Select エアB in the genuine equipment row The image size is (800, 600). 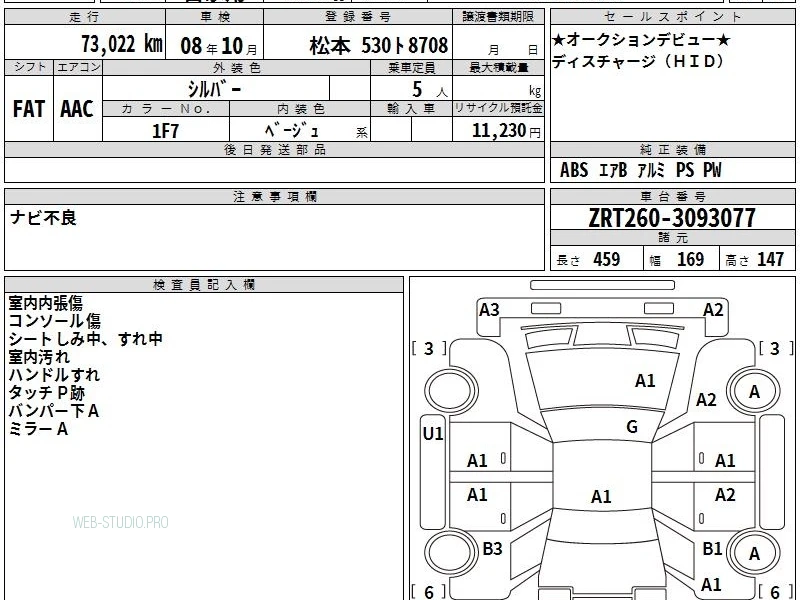pyautogui.click(x=613, y=170)
